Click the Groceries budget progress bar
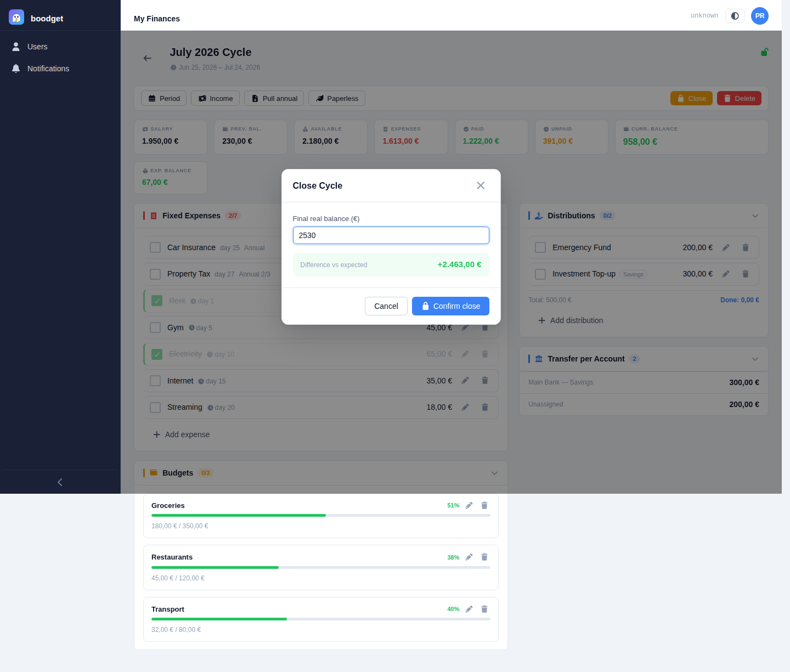790x672 pixels. pos(321,516)
